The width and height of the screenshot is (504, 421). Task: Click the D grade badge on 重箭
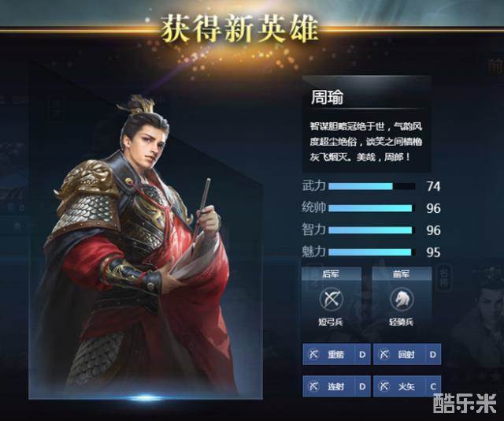click(362, 354)
